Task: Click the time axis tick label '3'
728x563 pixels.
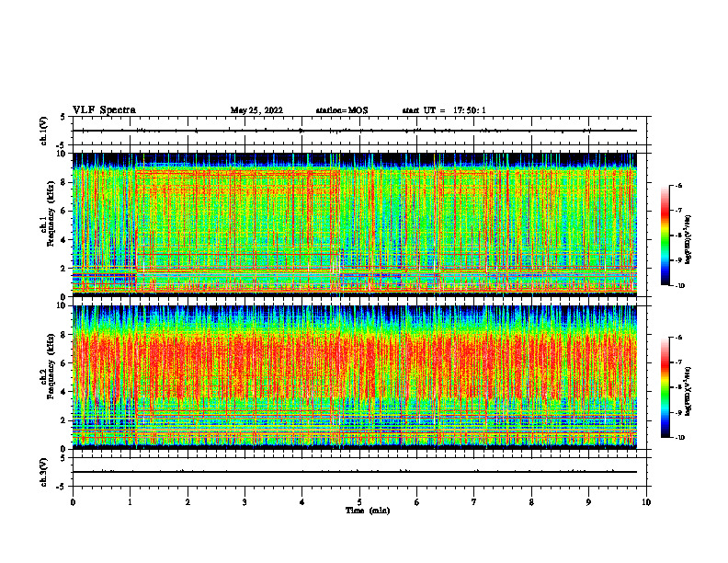Action: coord(245,502)
